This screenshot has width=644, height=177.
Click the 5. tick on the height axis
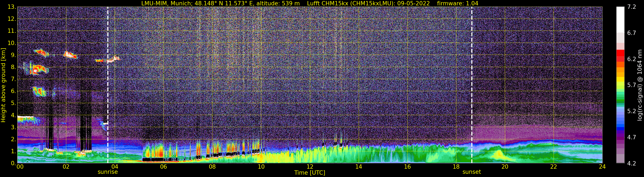[x=13, y=103]
